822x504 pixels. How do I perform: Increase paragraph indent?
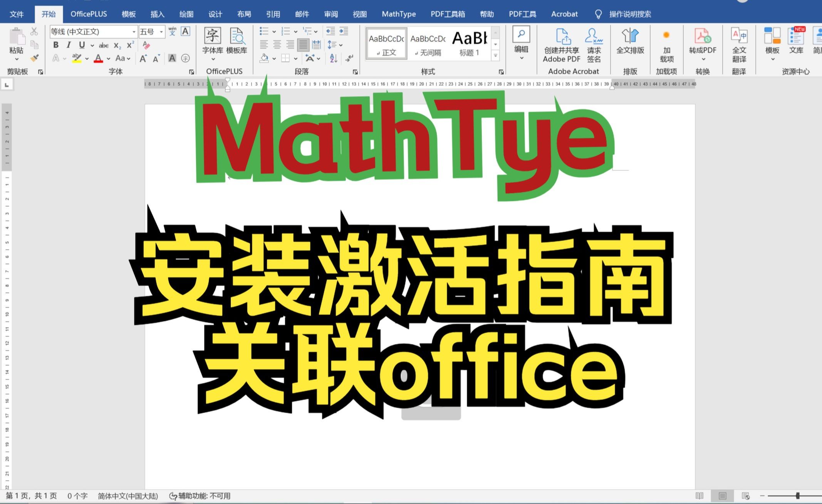point(344,31)
